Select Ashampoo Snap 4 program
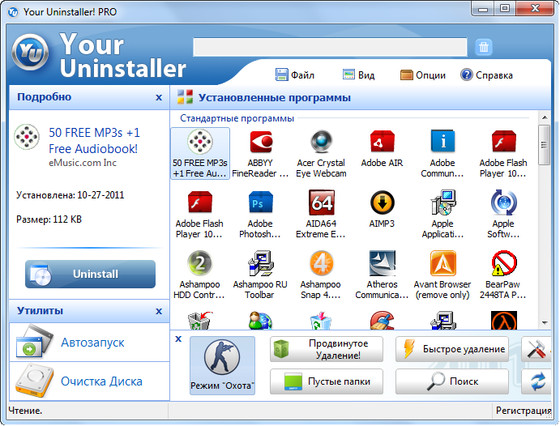 (321, 275)
